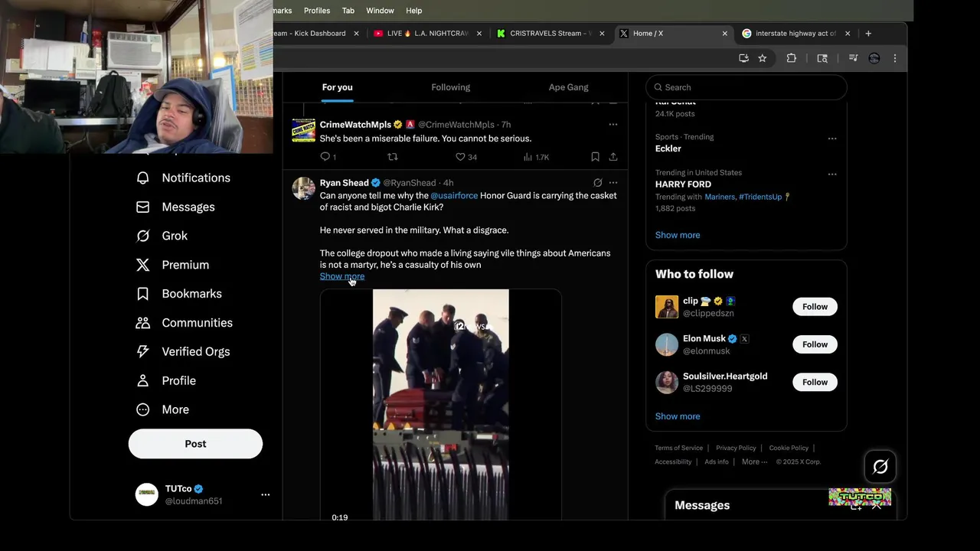Click the Premium X logo icon
This screenshot has height=551, width=980.
click(142, 265)
